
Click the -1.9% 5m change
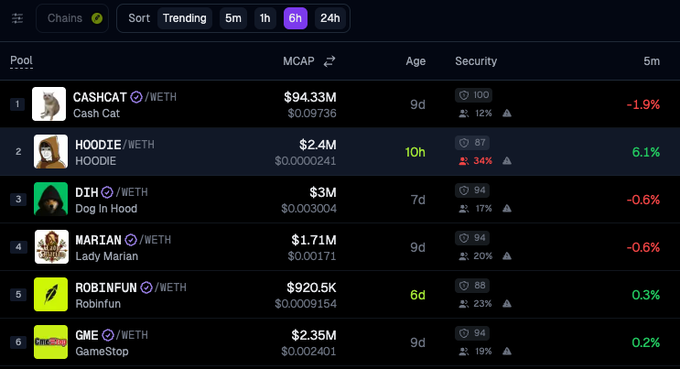pyautogui.click(x=643, y=104)
